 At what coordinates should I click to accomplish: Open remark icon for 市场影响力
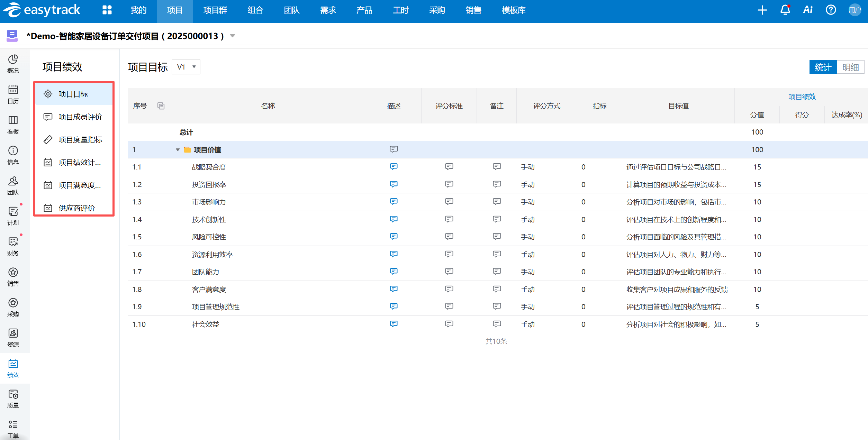point(497,202)
